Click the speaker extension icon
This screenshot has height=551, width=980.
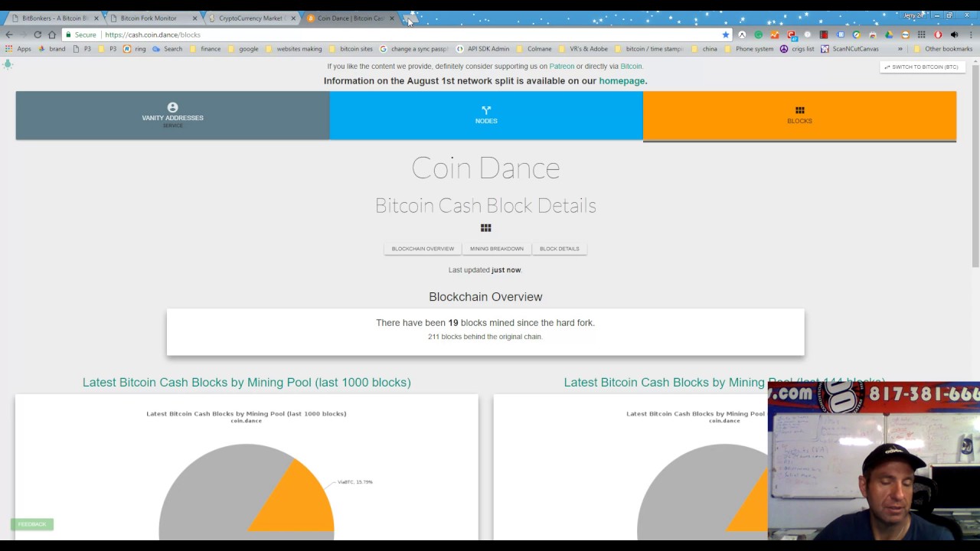point(954,34)
